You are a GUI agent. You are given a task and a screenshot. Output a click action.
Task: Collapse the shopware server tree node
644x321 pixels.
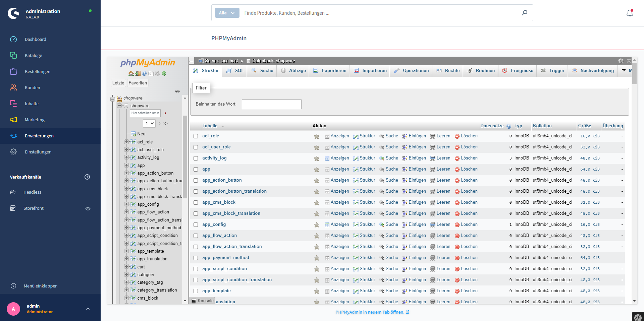coord(113,99)
